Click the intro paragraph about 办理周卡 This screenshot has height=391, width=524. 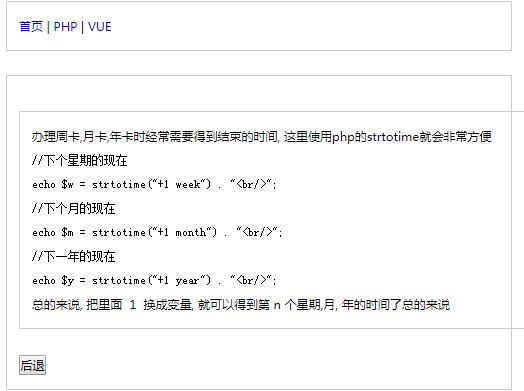pos(262,137)
